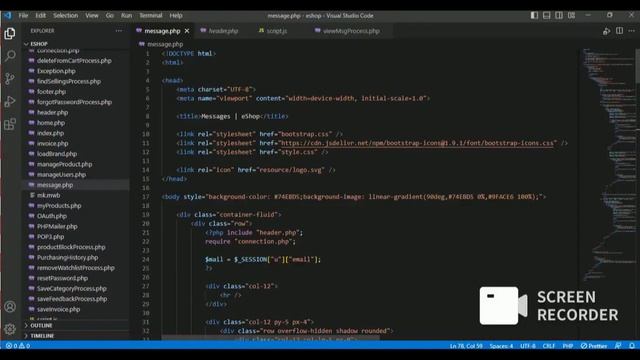Screen dimensions: 640x360
Task: Open the Run menu
Action: coord(127,16)
